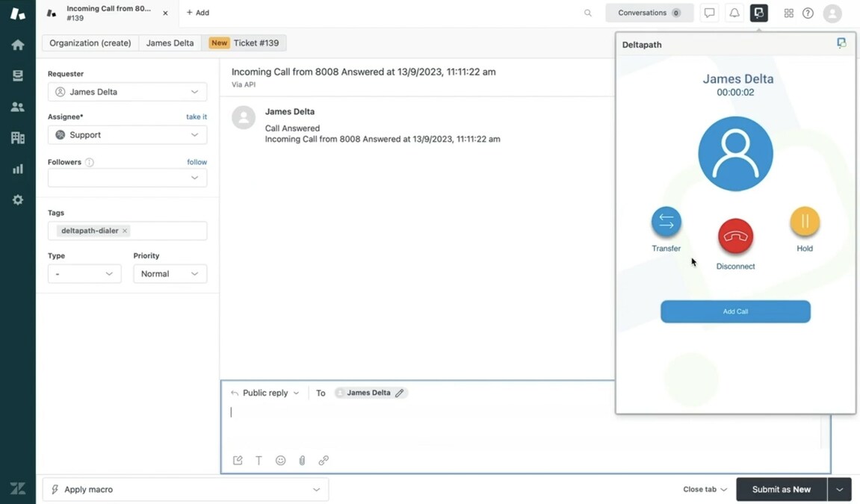Click the follow link

(197, 162)
